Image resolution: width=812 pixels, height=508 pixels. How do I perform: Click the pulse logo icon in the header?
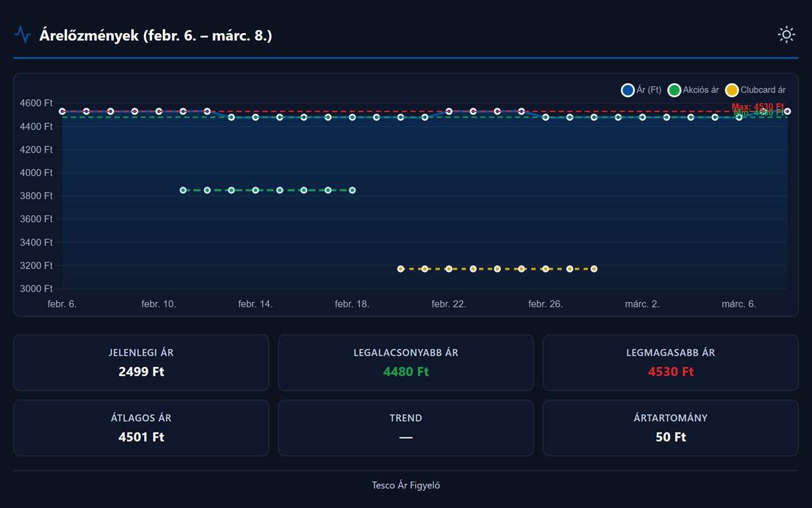click(23, 34)
